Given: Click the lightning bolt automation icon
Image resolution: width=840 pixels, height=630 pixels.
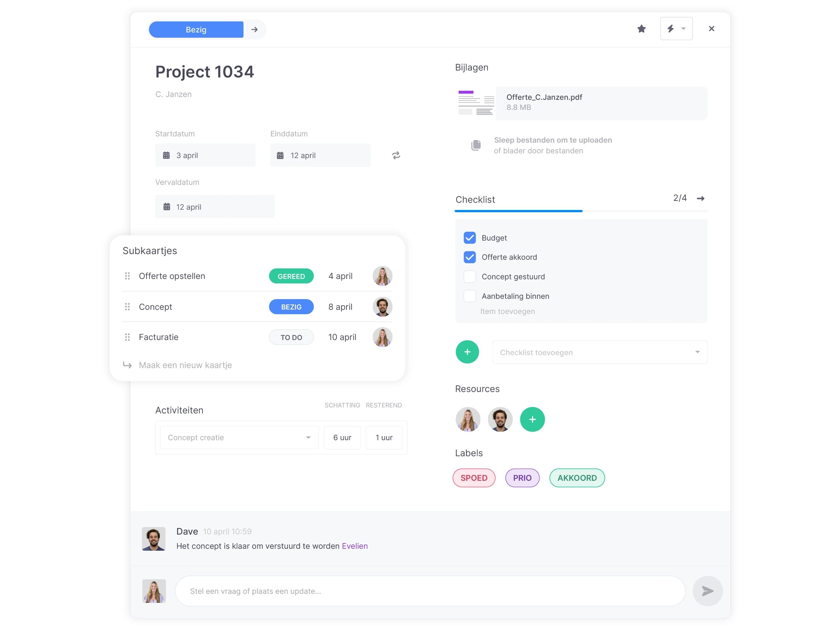Looking at the screenshot, I should (x=671, y=29).
